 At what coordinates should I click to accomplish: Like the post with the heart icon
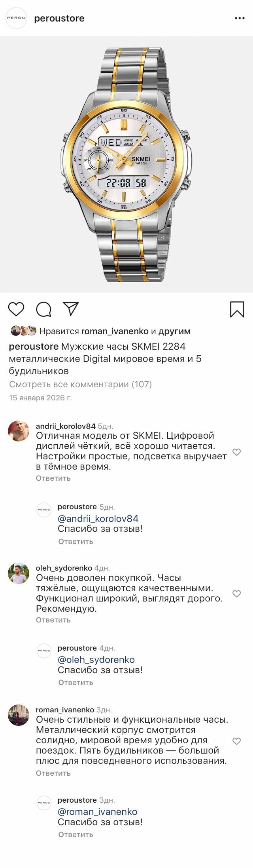click(x=16, y=309)
